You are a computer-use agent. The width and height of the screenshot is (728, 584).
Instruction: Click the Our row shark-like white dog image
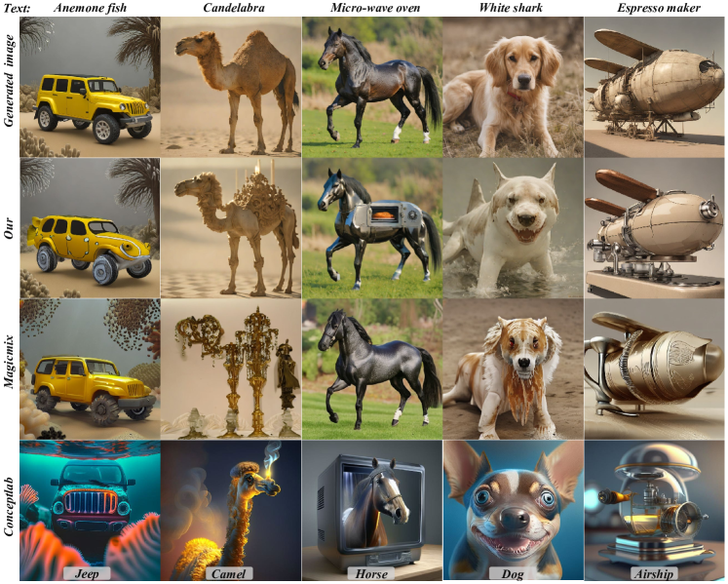pos(513,227)
